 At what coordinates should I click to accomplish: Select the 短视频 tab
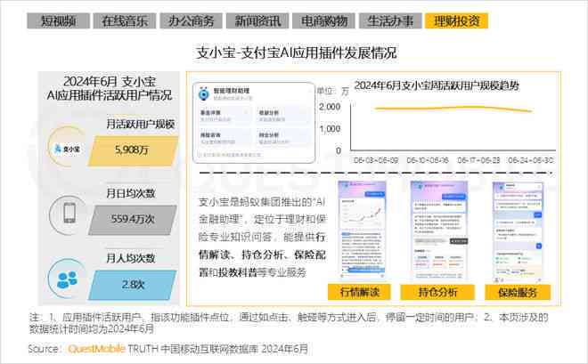pos(59,20)
